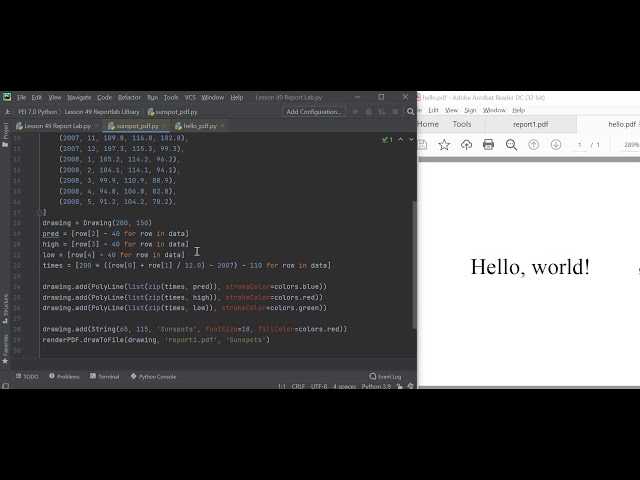This screenshot has height=480, width=640.
Task: Open the Refactor menu
Action: click(x=129, y=98)
